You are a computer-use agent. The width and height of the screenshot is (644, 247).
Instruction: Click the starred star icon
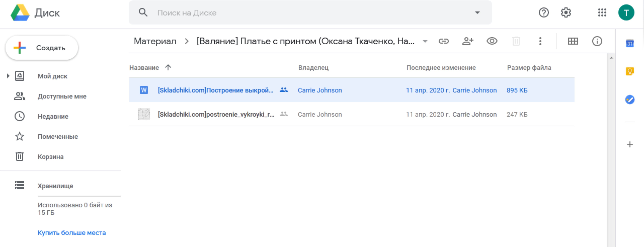19,136
